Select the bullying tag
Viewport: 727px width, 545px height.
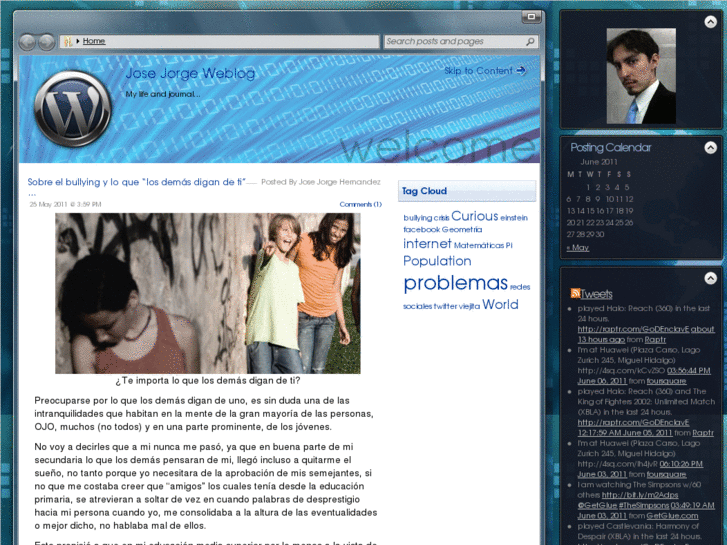click(x=417, y=218)
